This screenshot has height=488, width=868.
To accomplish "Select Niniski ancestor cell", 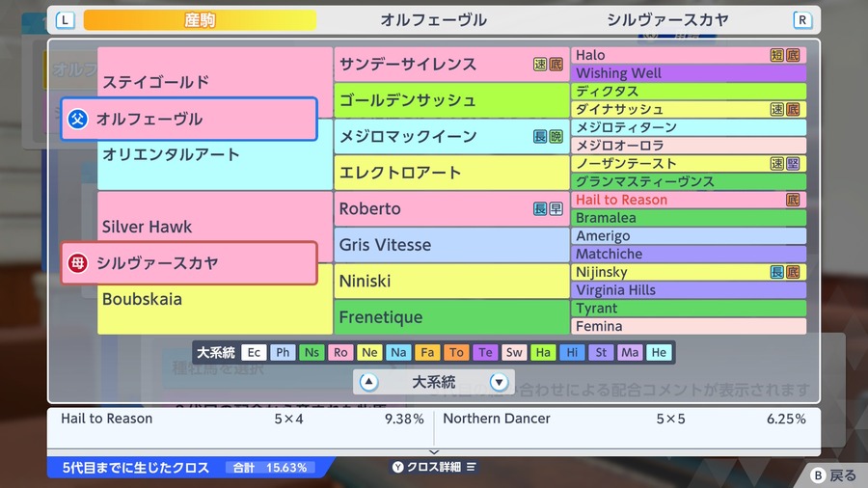I will point(451,281).
